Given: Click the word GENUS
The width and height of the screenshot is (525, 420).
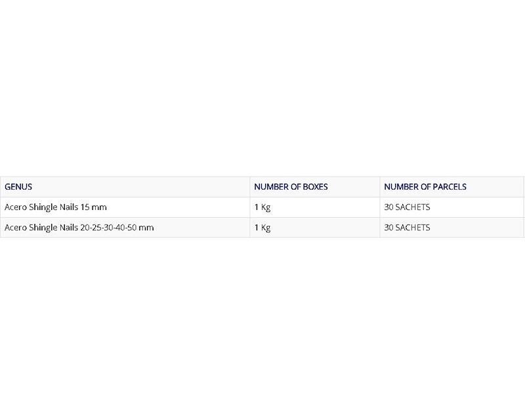Looking at the screenshot, I should [x=18, y=187].
